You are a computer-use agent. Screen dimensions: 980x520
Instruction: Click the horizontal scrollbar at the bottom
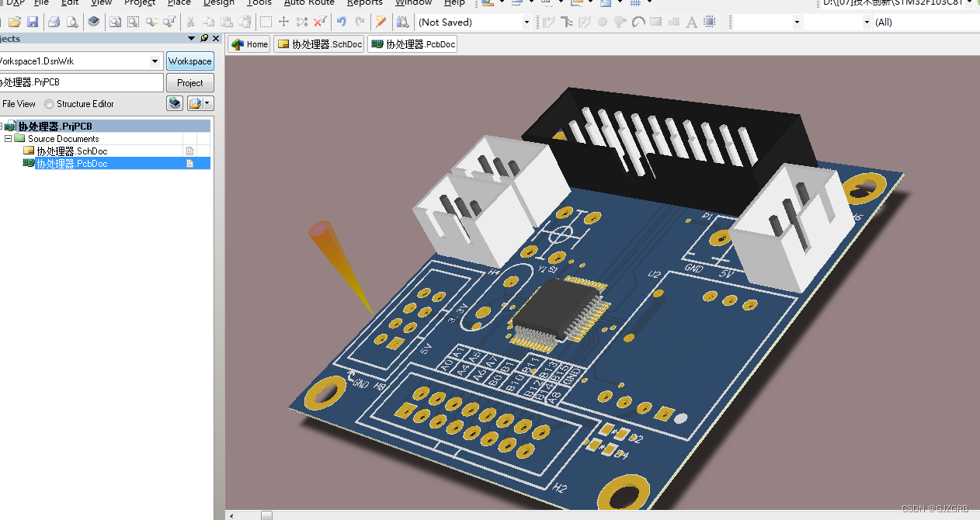pos(266,515)
